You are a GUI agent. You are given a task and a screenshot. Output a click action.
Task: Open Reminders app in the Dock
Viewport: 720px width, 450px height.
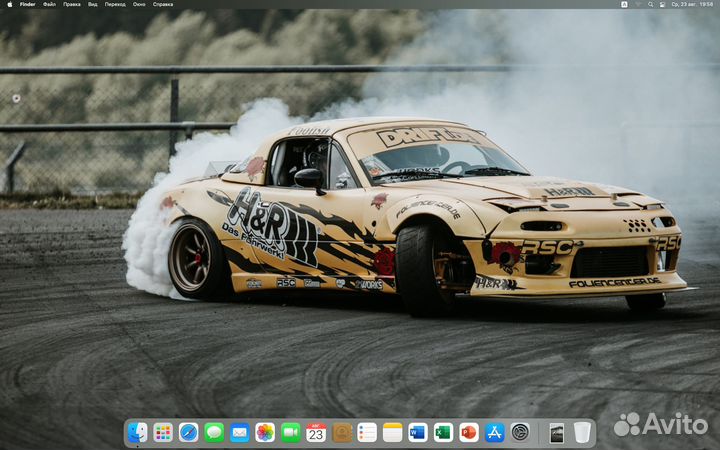pyautogui.click(x=367, y=433)
